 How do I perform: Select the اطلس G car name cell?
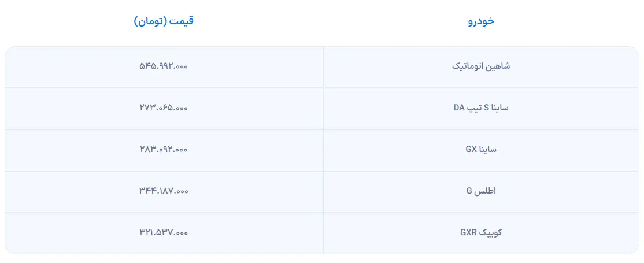(x=481, y=191)
